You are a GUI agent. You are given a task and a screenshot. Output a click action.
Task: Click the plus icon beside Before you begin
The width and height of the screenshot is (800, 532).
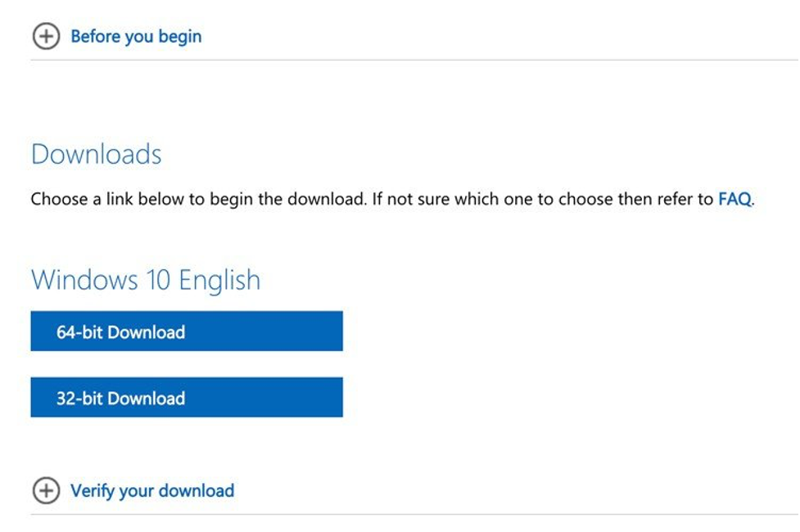click(46, 36)
